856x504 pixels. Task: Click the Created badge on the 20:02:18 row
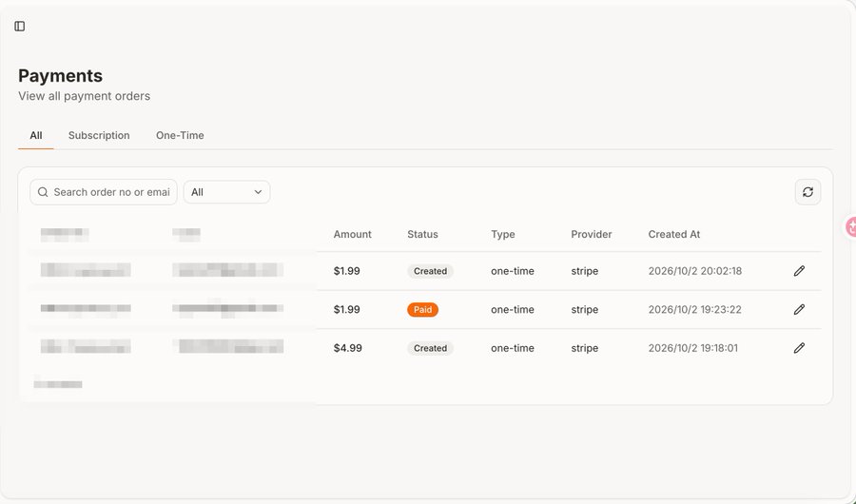tap(430, 271)
